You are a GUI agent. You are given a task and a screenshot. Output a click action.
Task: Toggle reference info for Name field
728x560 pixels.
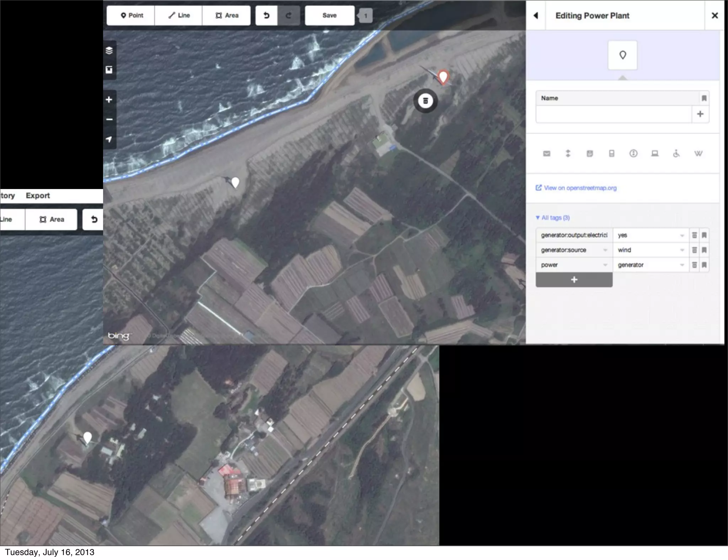coord(704,98)
